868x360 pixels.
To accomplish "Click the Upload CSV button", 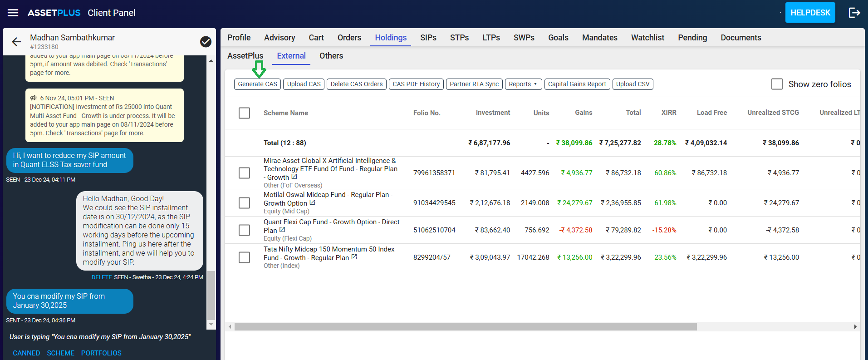I will [x=633, y=84].
